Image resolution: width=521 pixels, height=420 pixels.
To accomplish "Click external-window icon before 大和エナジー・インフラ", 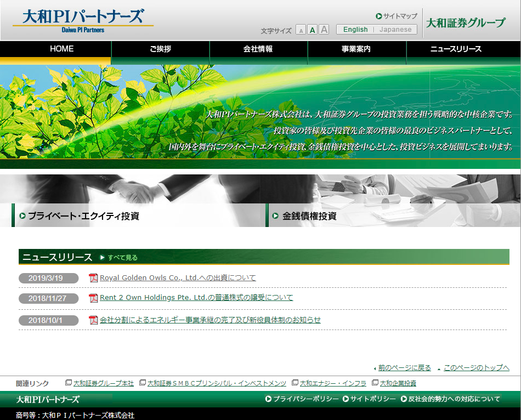I will click(x=295, y=383).
